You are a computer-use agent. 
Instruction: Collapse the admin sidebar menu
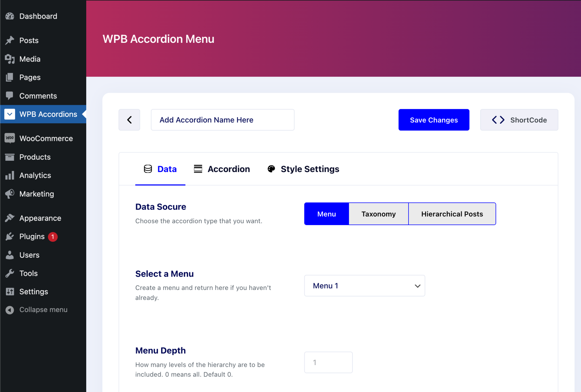click(x=10, y=310)
